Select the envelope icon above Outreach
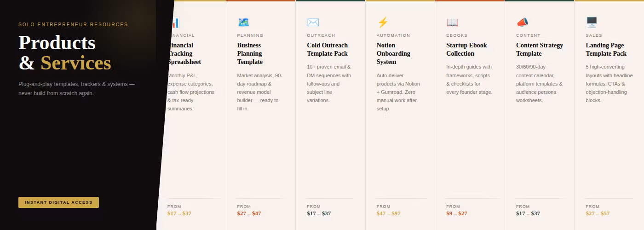 point(313,22)
